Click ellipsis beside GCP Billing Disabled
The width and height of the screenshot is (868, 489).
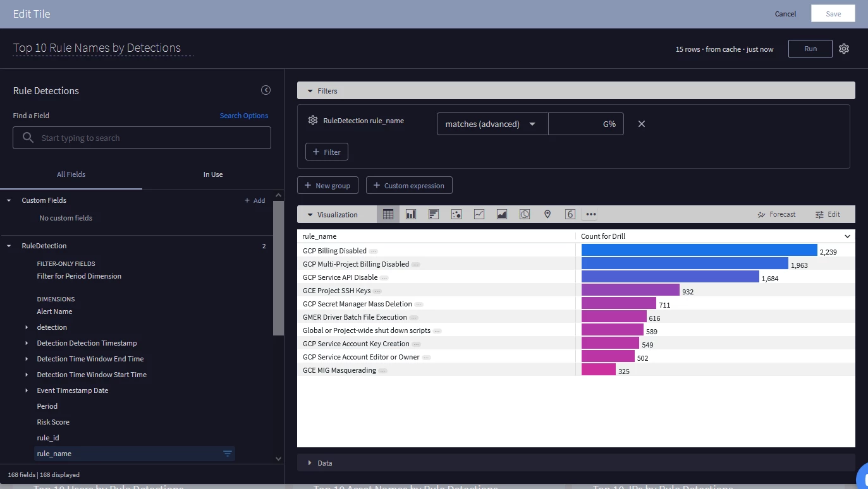(x=374, y=251)
